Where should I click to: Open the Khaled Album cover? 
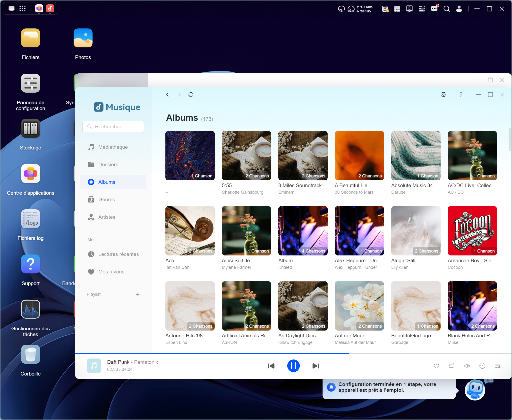point(303,231)
